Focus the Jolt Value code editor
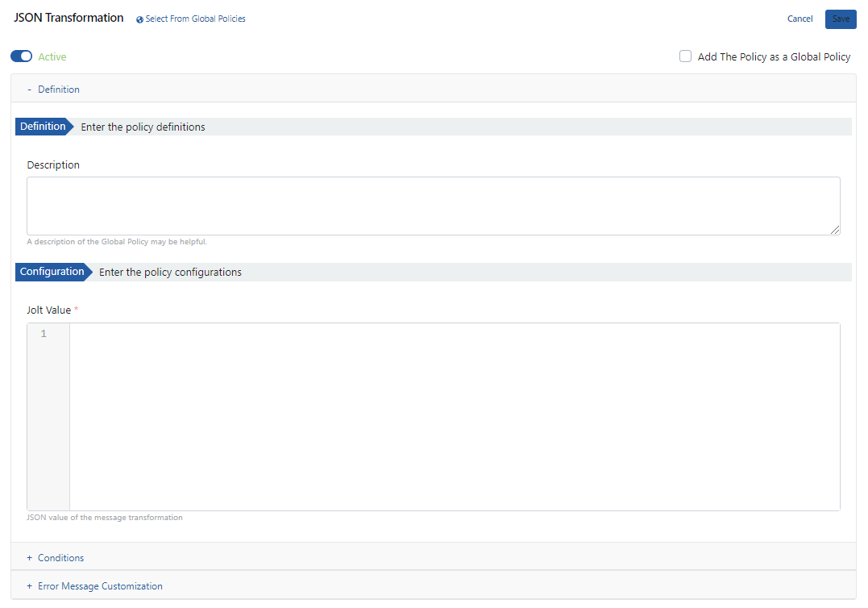This screenshot has height=608, width=868. point(454,416)
